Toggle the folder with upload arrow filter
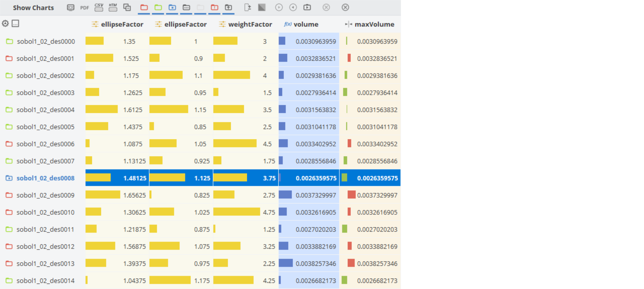This screenshot has width=644, height=289. pyautogui.click(x=228, y=7)
